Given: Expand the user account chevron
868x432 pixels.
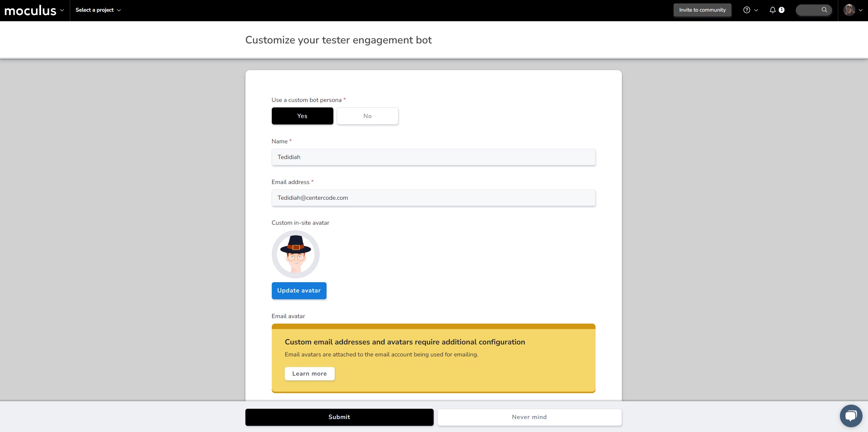Looking at the screenshot, I should (x=860, y=10).
